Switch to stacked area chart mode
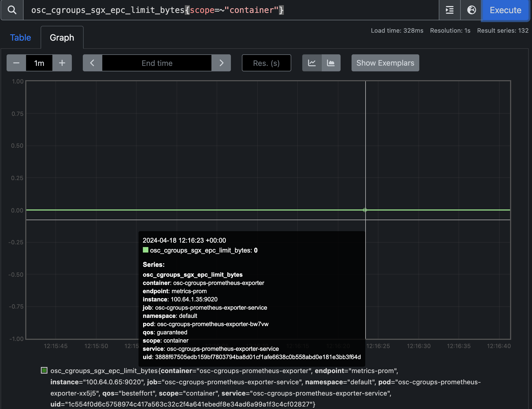Viewport: 532px width, 409px height. tap(331, 63)
